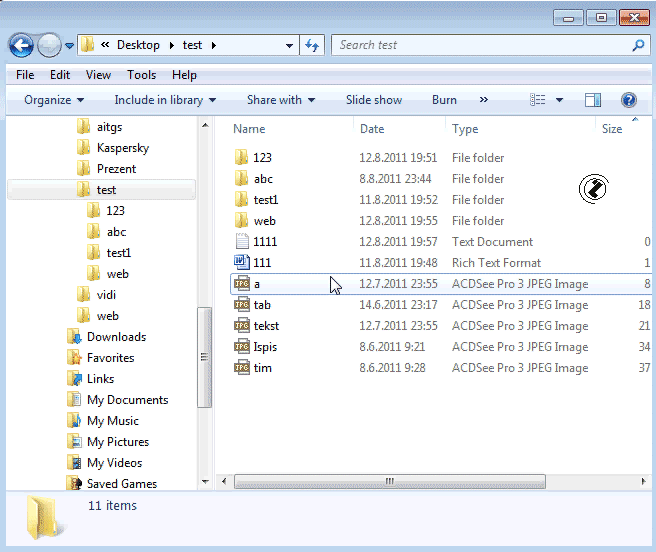Viewport: 656px width, 552px height.
Task: Click the change view icon
Action: [x=538, y=100]
